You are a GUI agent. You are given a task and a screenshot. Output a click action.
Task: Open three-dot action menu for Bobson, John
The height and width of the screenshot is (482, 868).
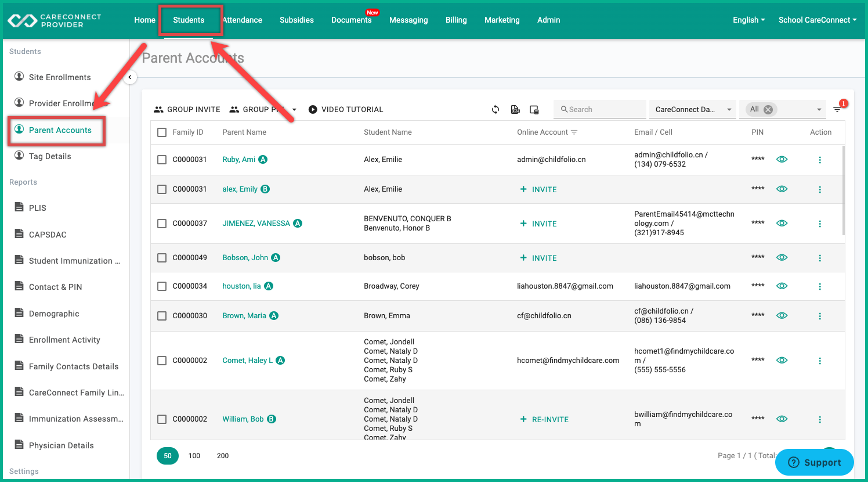click(x=820, y=258)
